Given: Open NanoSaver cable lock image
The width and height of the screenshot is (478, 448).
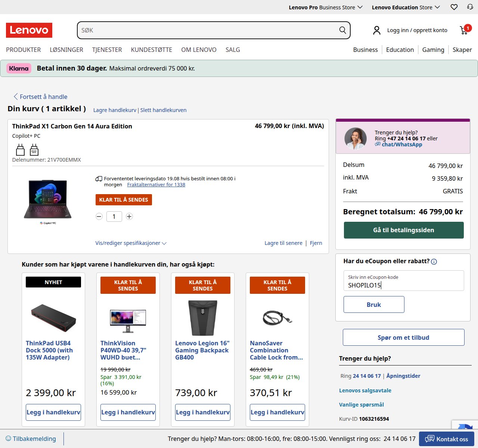Looking at the screenshot, I should pyautogui.click(x=277, y=318).
